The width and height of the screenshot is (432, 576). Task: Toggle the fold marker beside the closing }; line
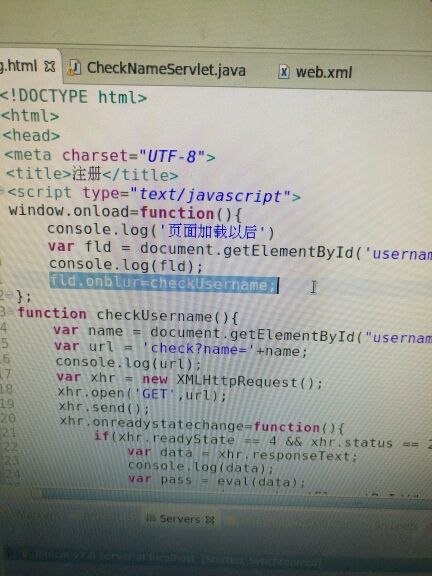click(10, 295)
